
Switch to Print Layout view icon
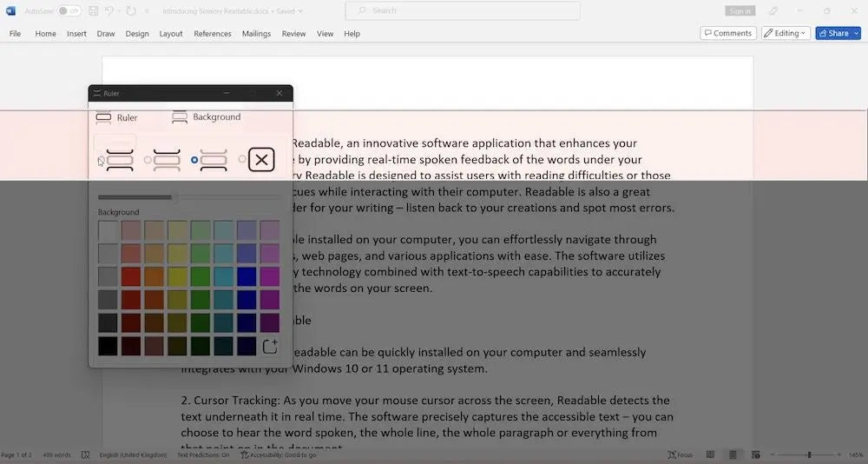[733, 454]
